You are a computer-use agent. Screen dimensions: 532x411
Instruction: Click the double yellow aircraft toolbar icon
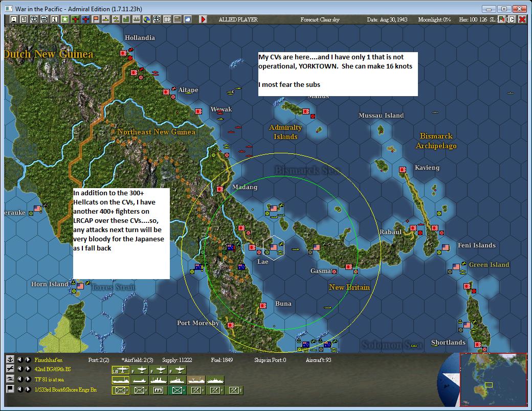coord(116,19)
